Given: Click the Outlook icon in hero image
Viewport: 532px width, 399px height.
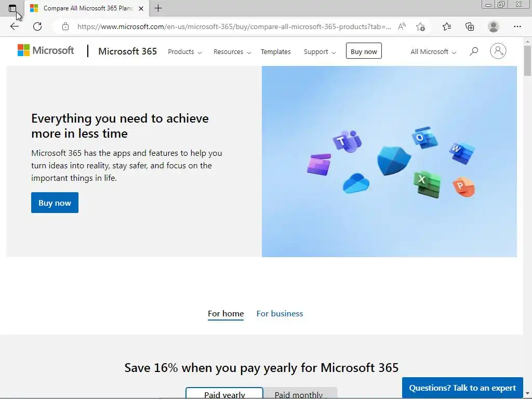Looking at the screenshot, I should pyautogui.click(x=424, y=137).
